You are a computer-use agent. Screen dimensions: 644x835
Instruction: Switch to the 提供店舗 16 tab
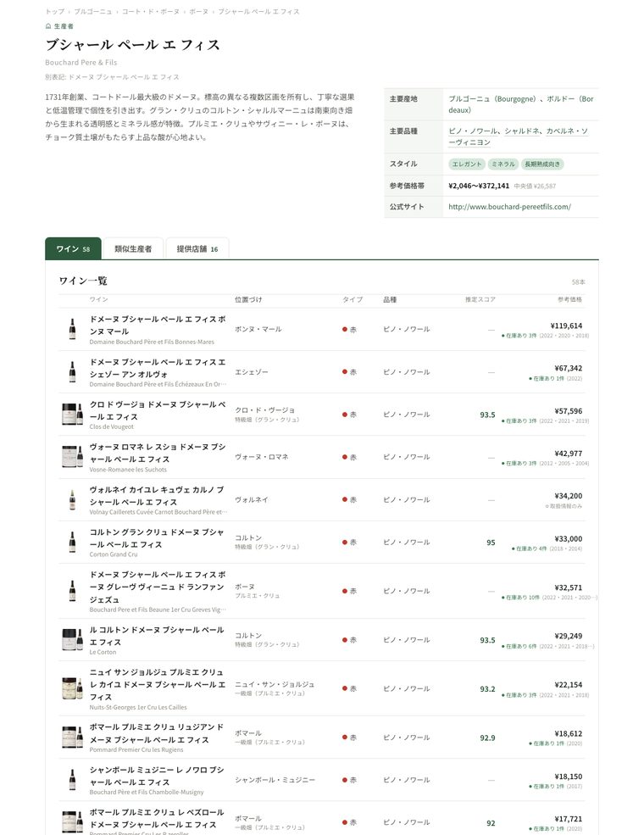(197, 248)
